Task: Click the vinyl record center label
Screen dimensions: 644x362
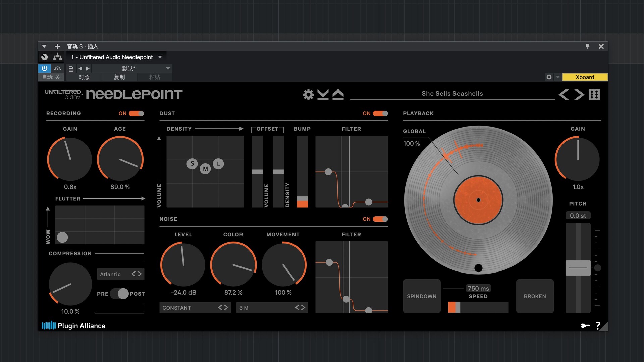Action: (x=478, y=200)
